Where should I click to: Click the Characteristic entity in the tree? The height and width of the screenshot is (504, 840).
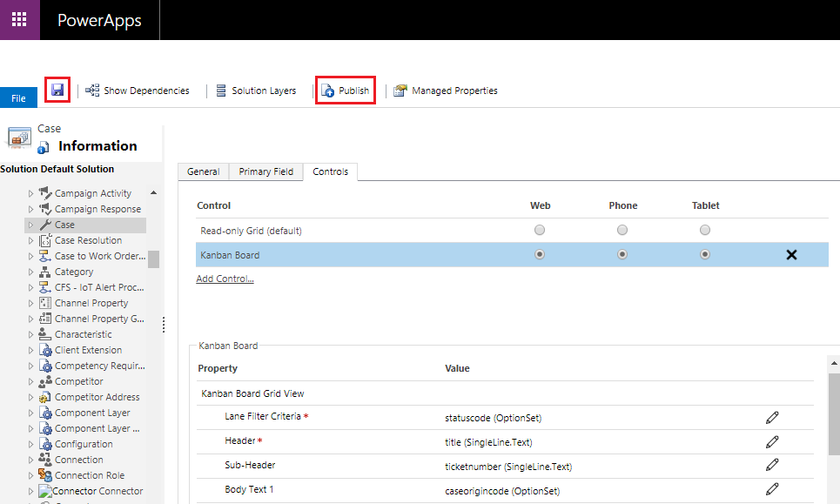point(83,334)
